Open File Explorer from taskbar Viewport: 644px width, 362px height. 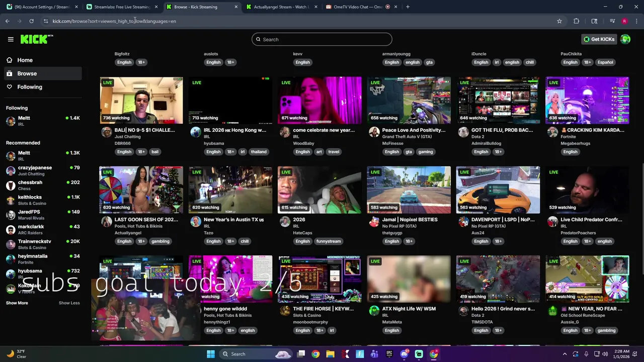(330, 354)
